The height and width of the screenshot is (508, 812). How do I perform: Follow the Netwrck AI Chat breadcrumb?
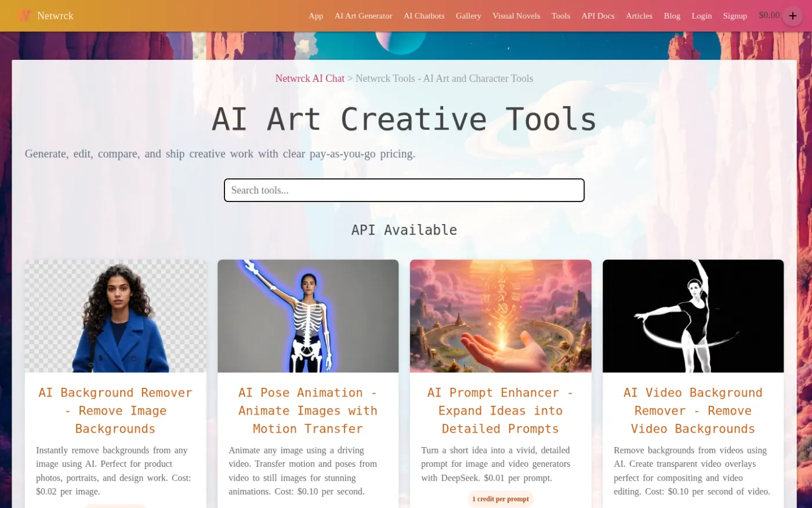point(310,78)
